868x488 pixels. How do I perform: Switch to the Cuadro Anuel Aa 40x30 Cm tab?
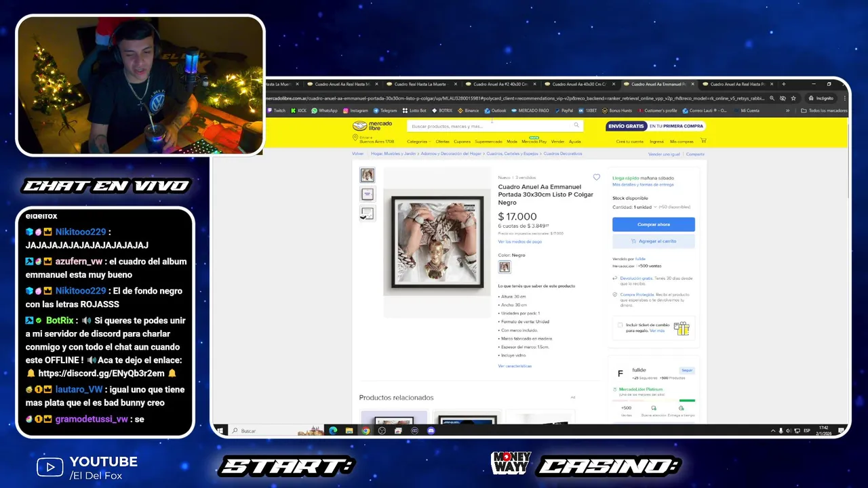[x=580, y=84]
